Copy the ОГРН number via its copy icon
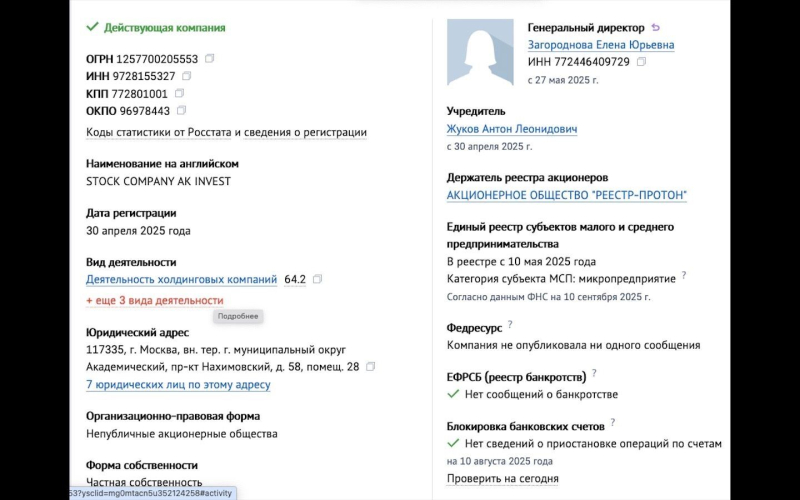The height and width of the screenshot is (500, 800). point(210,59)
